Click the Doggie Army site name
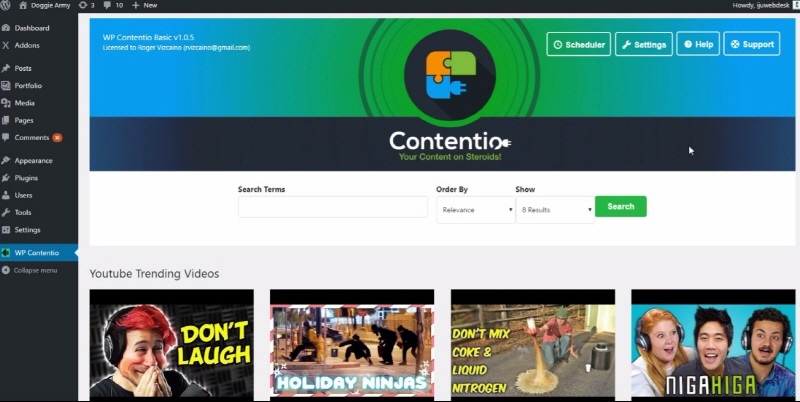This screenshot has height=402, width=800. (x=51, y=5)
